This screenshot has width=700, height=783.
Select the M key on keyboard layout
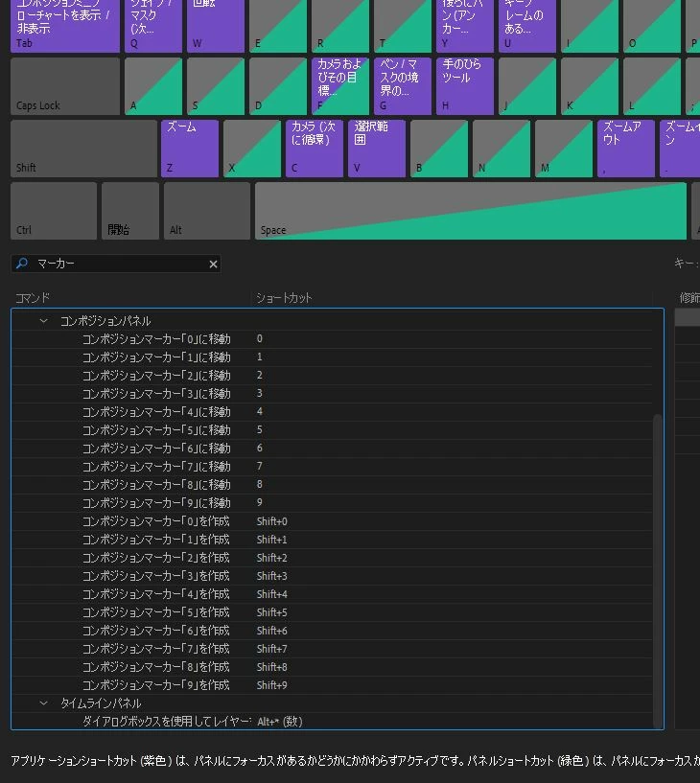[x=564, y=149]
